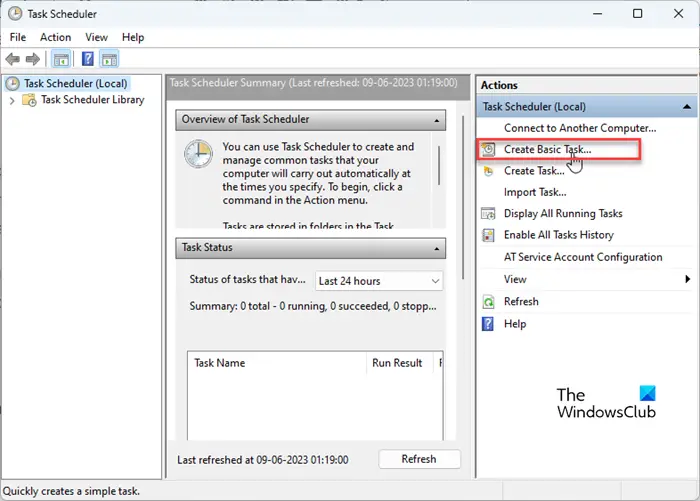This screenshot has width=700, height=501.
Task: Open the View submenu arrow in Actions
Action: [688, 279]
